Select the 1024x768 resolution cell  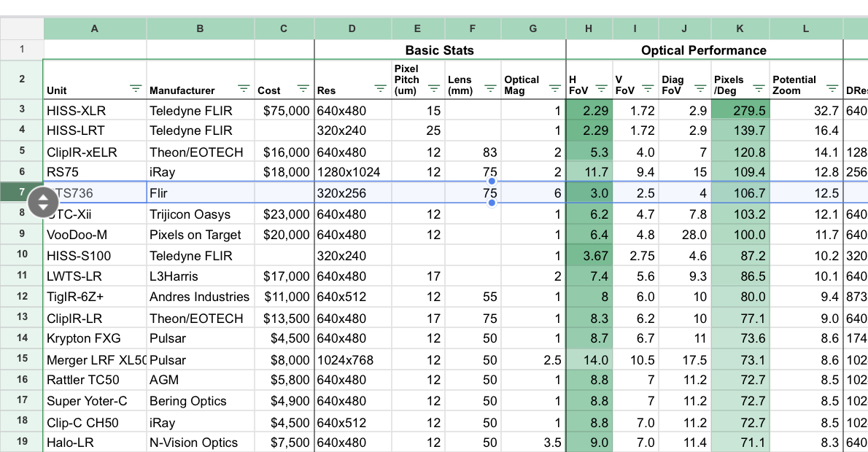pyautogui.click(x=352, y=359)
